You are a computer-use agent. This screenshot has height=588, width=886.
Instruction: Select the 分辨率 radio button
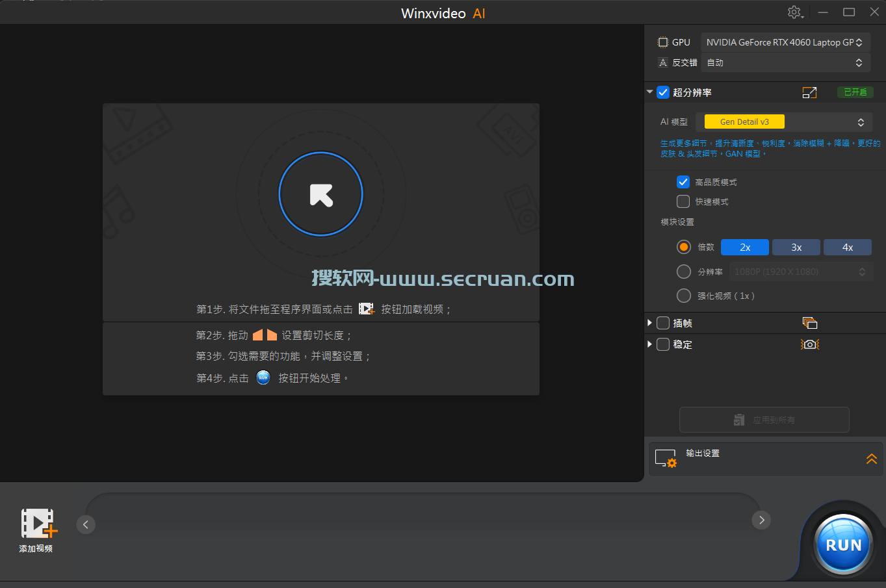click(684, 272)
